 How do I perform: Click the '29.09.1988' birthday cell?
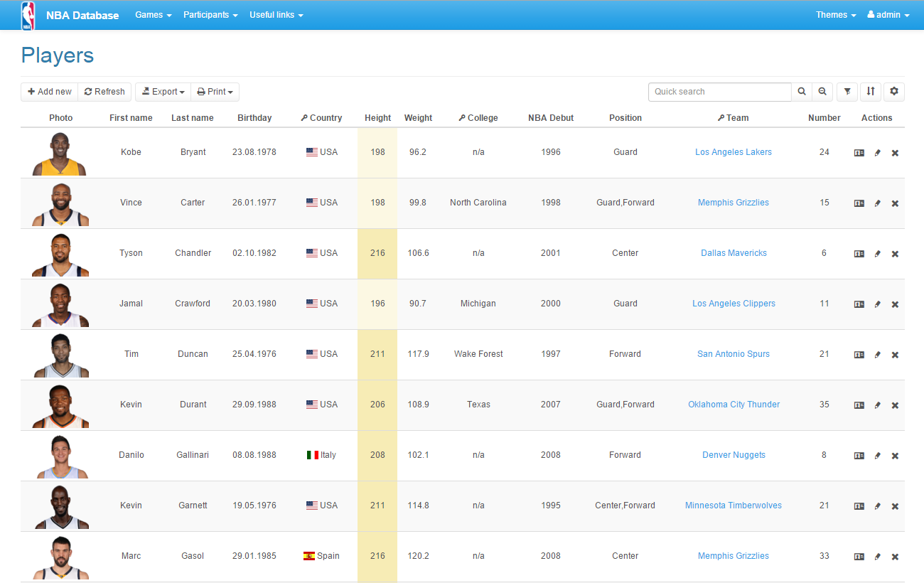(254, 405)
